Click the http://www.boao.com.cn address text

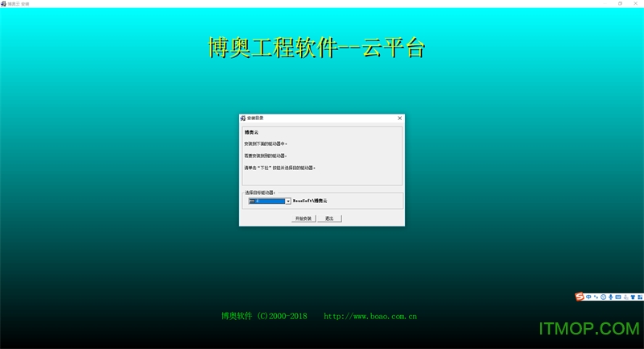pyautogui.click(x=370, y=316)
